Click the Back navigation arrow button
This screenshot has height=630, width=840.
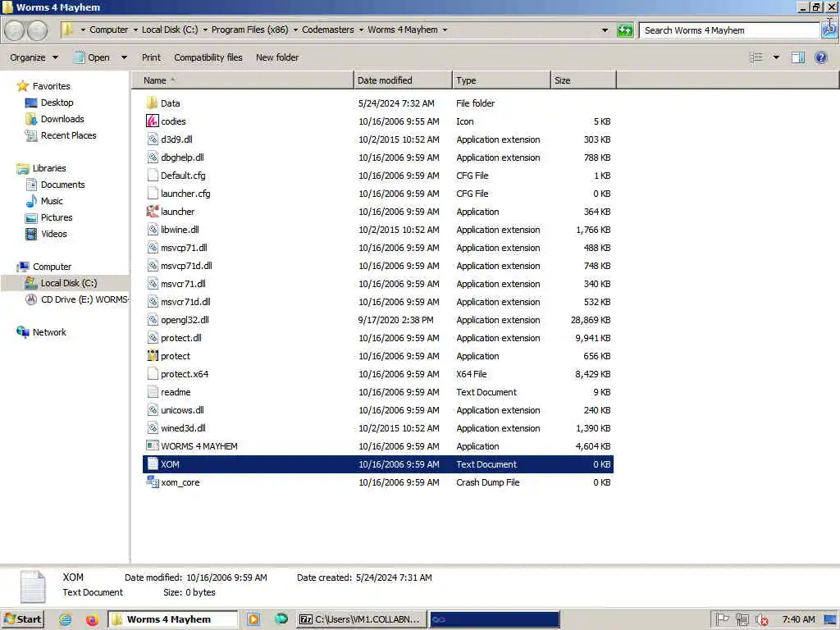pyautogui.click(x=15, y=30)
